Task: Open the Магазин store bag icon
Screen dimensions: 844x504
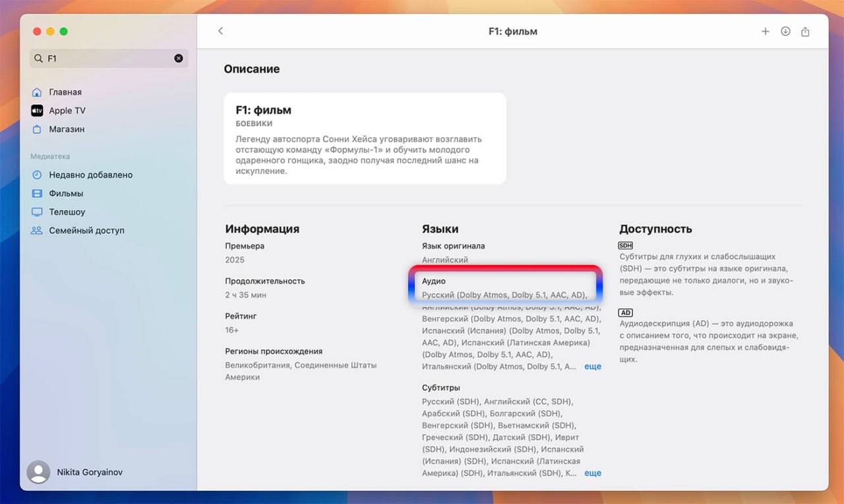Action: pyautogui.click(x=37, y=129)
